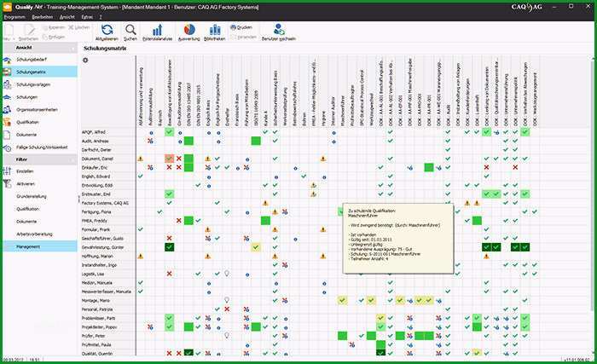Click the Drucken printer button

241,27
